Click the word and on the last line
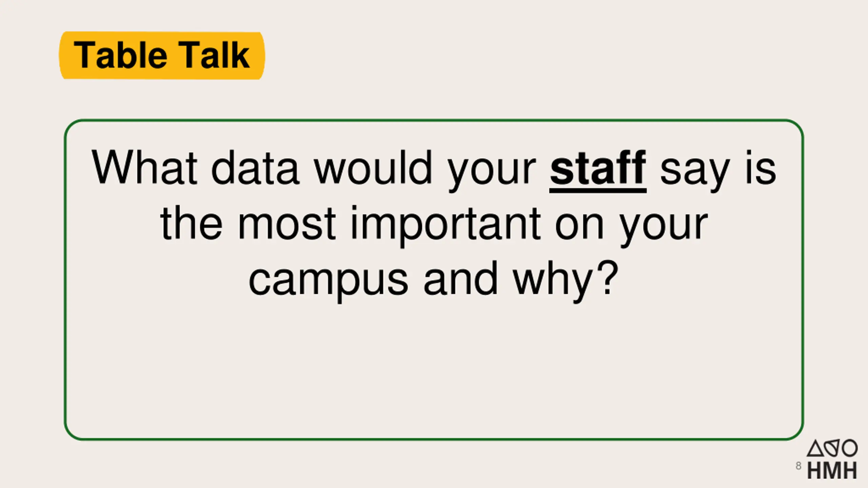The image size is (868, 488). (x=460, y=278)
